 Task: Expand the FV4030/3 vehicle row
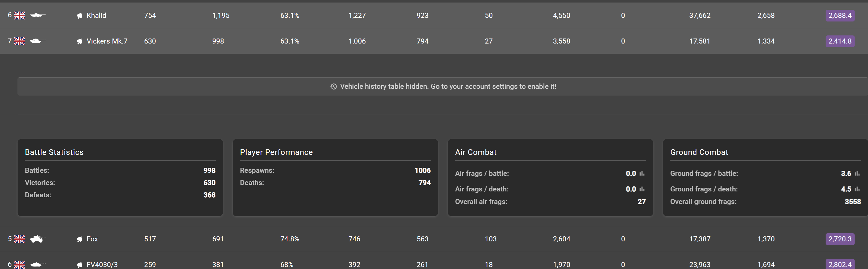(x=102, y=265)
